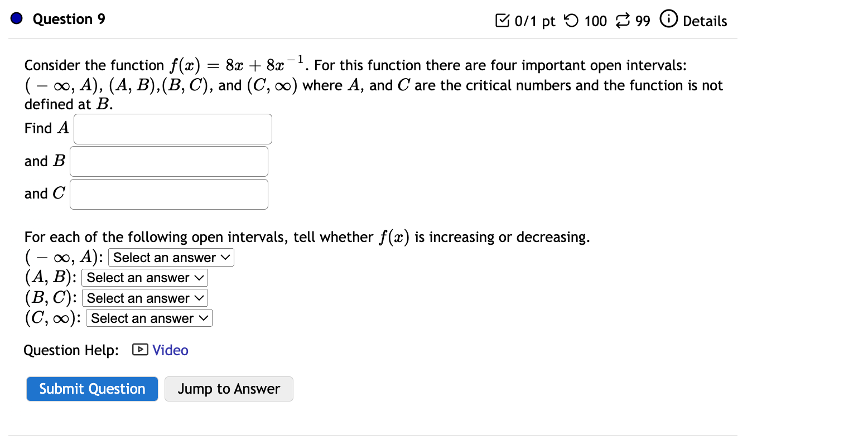Open the Video help link
The image size is (868, 445).
click(169, 350)
